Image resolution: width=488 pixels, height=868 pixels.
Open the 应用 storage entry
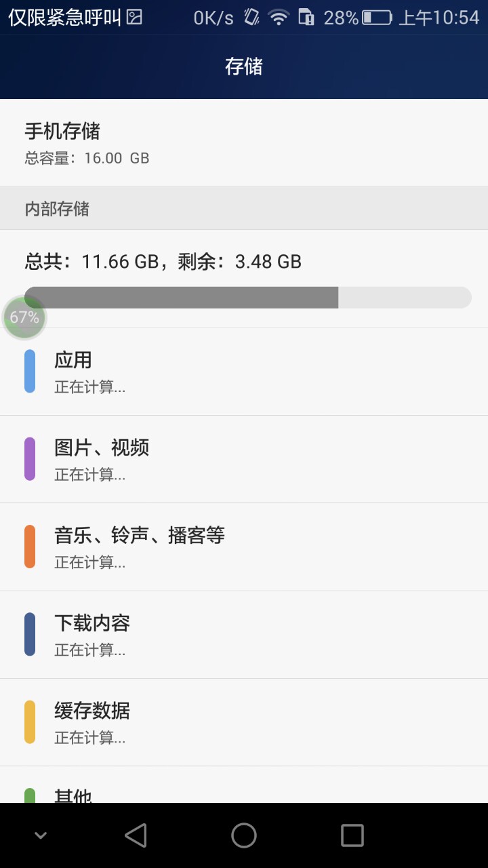[244, 372]
